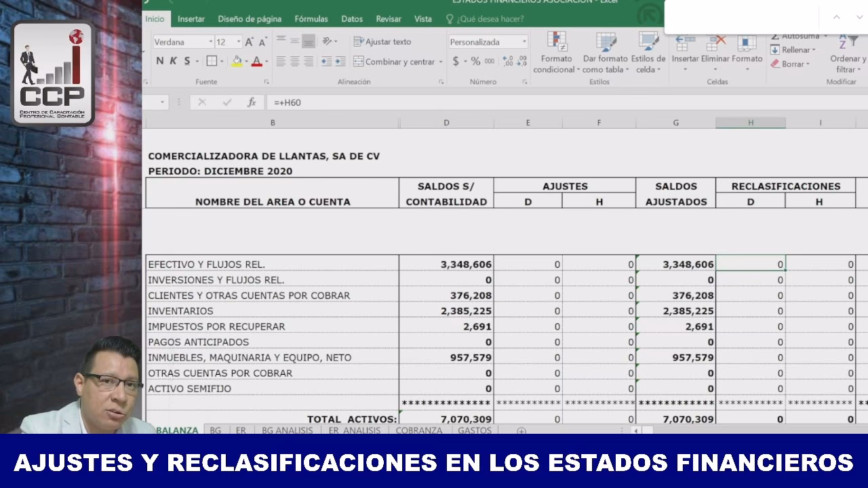
Task: Open the Personalizada number format dropdown
Action: (x=524, y=41)
